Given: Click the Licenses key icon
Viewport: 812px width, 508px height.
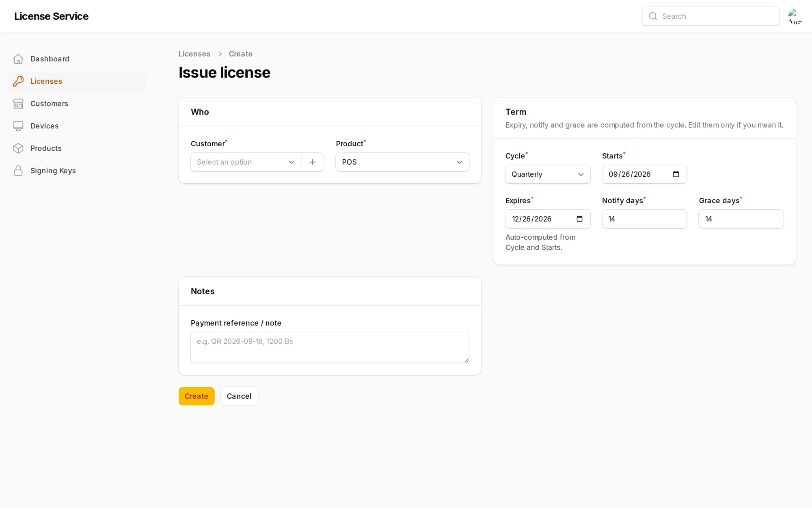Looking at the screenshot, I should tap(18, 81).
